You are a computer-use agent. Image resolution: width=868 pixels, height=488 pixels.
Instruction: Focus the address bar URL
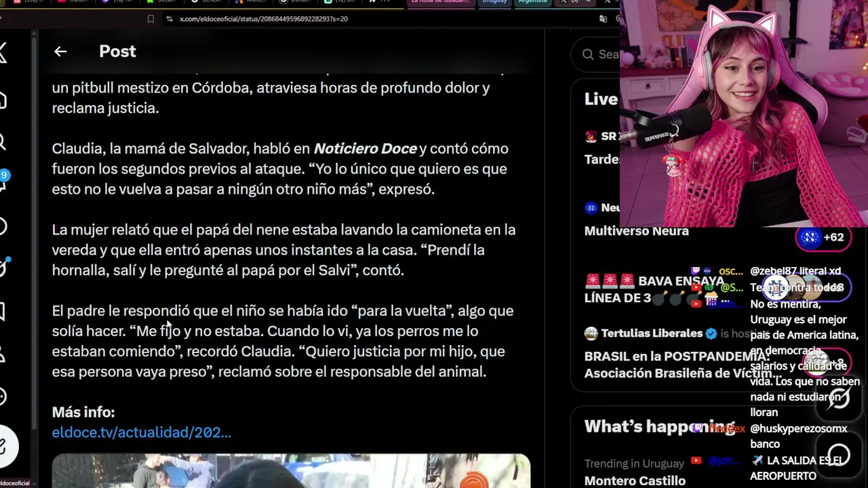tap(264, 19)
